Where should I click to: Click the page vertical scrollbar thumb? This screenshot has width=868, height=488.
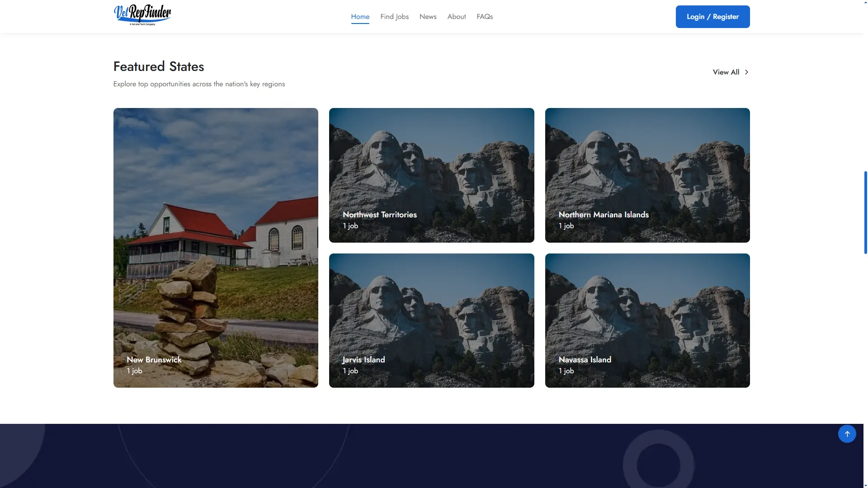pyautogui.click(x=865, y=212)
